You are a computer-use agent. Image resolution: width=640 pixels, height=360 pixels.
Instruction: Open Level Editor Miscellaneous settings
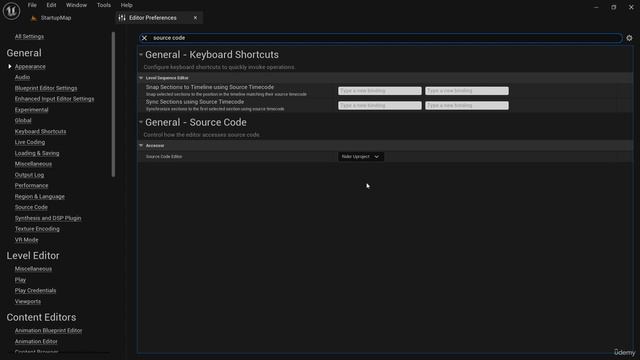coord(33,269)
